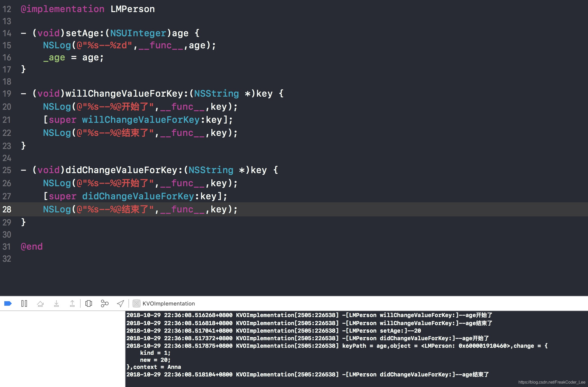The width and height of the screenshot is (588, 387).
Task: Open the Debug Memory Graph icon
Action: click(105, 303)
